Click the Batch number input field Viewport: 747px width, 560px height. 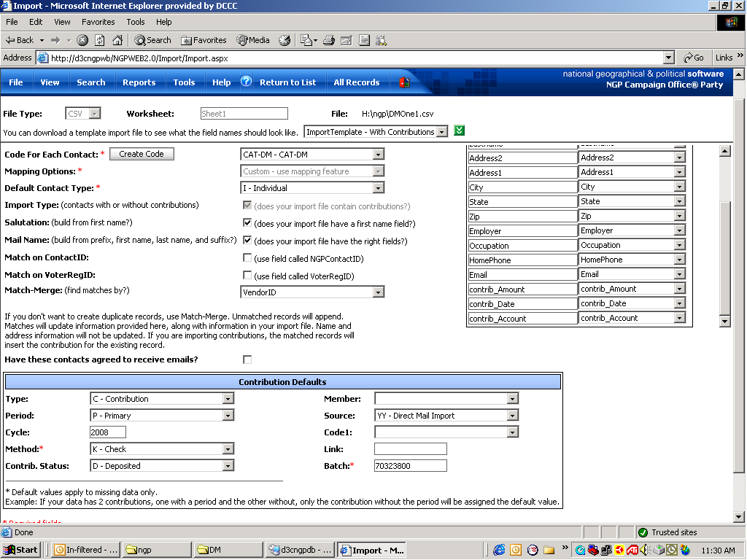(x=410, y=466)
